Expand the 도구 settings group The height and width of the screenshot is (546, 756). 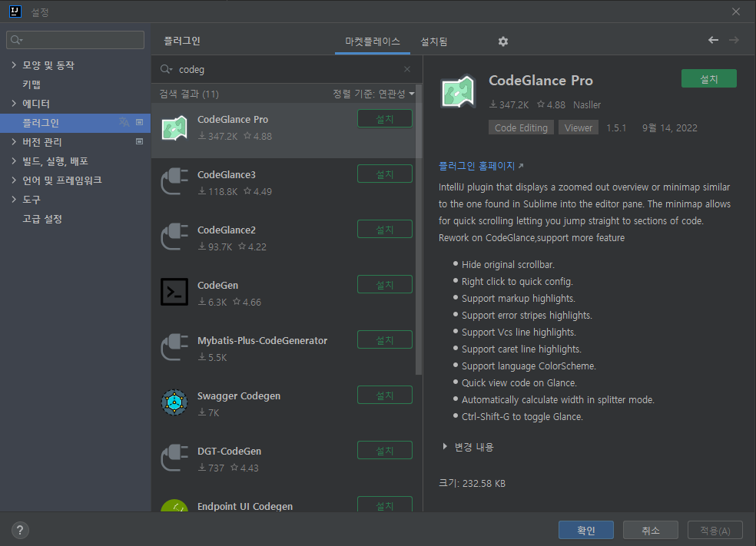click(x=14, y=199)
